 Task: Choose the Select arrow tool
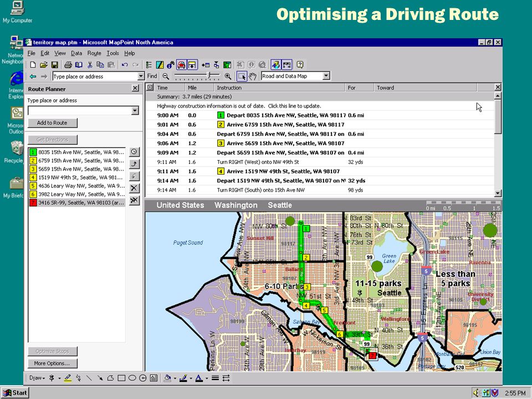(x=242, y=76)
